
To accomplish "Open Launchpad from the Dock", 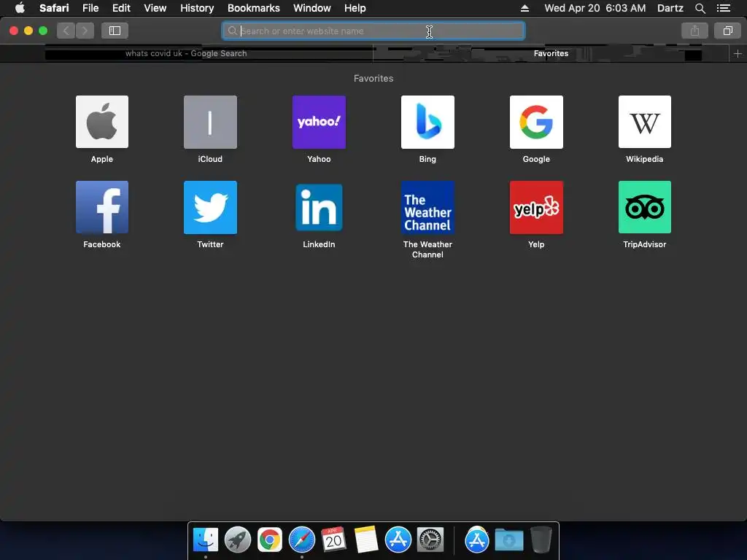I will (x=238, y=540).
